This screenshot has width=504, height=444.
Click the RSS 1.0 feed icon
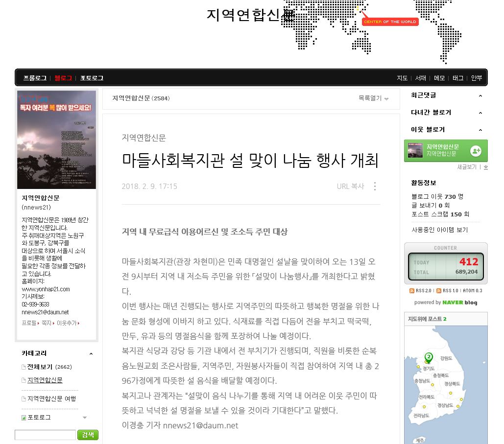[438, 291]
